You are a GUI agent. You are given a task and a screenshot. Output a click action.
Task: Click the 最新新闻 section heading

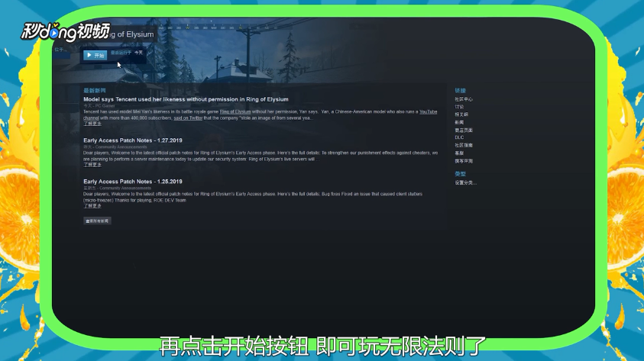pyautogui.click(x=95, y=90)
